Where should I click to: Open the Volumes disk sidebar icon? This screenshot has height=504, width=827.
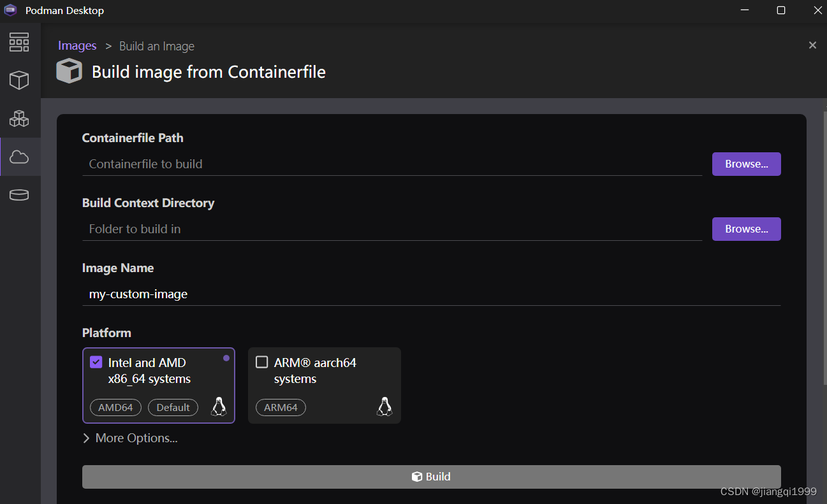tap(19, 195)
